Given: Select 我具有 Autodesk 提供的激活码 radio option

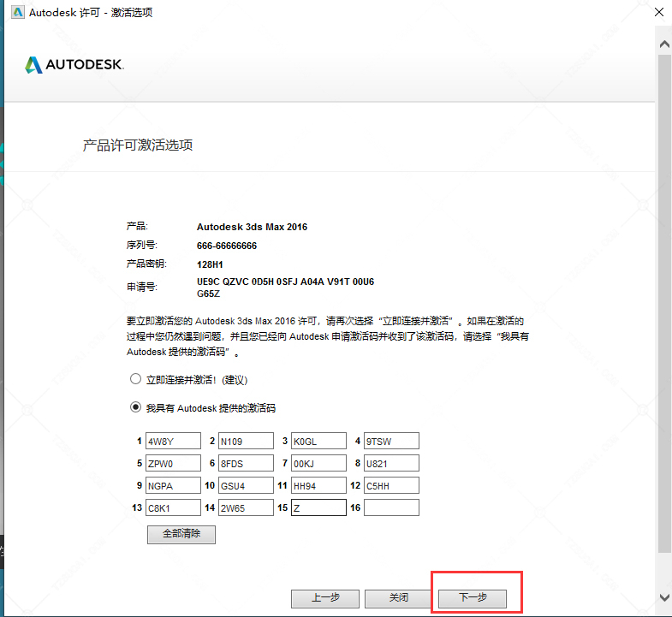Looking at the screenshot, I should pos(135,407).
